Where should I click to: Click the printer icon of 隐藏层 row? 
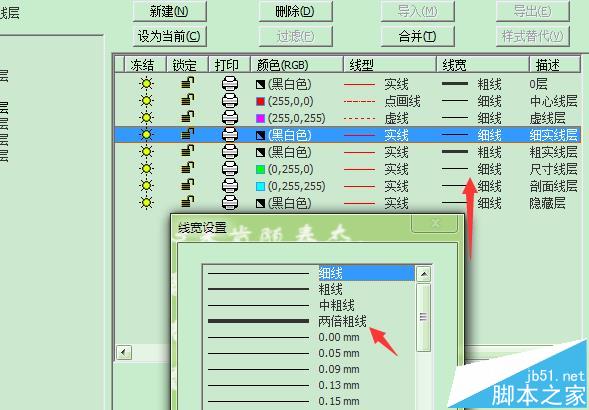click(x=230, y=203)
